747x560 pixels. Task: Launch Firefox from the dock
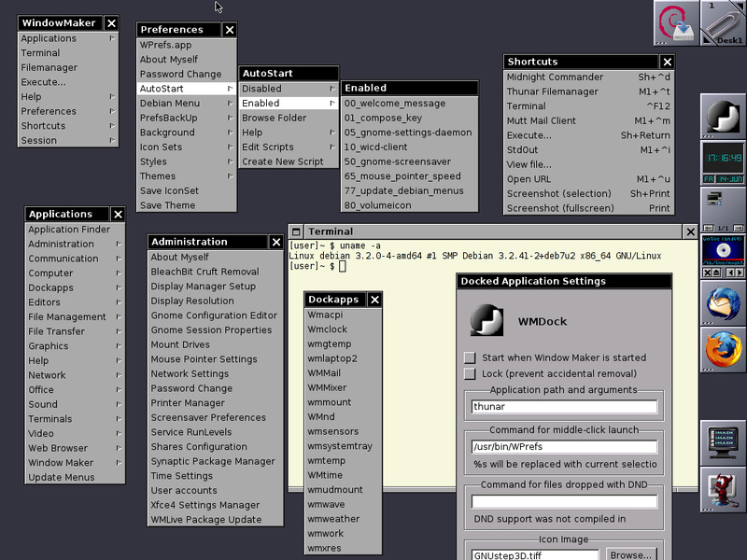723,349
